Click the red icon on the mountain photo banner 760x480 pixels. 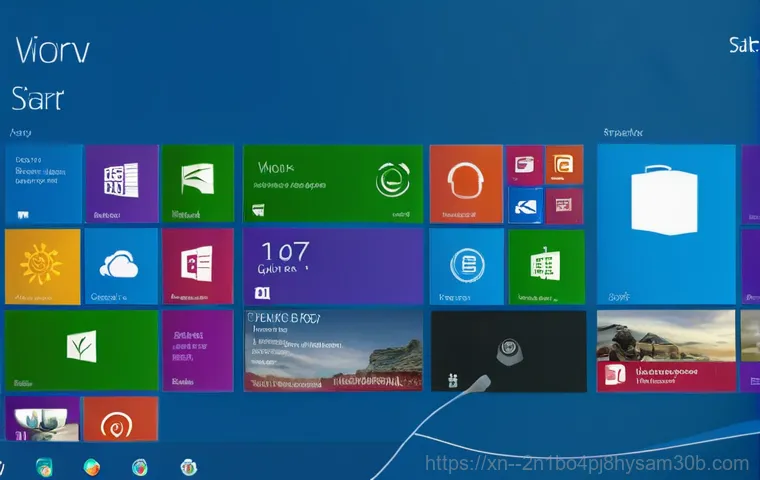pyautogui.click(x=615, y=375)
